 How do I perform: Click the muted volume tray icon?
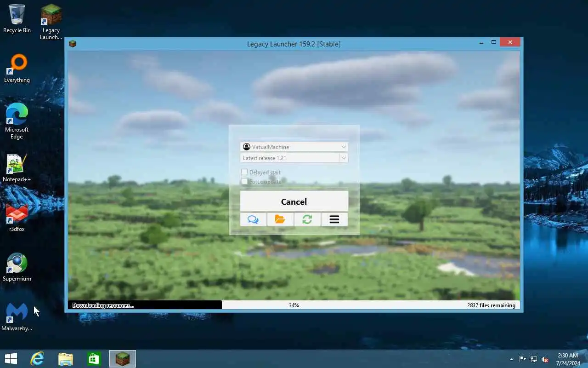[545, 359]
